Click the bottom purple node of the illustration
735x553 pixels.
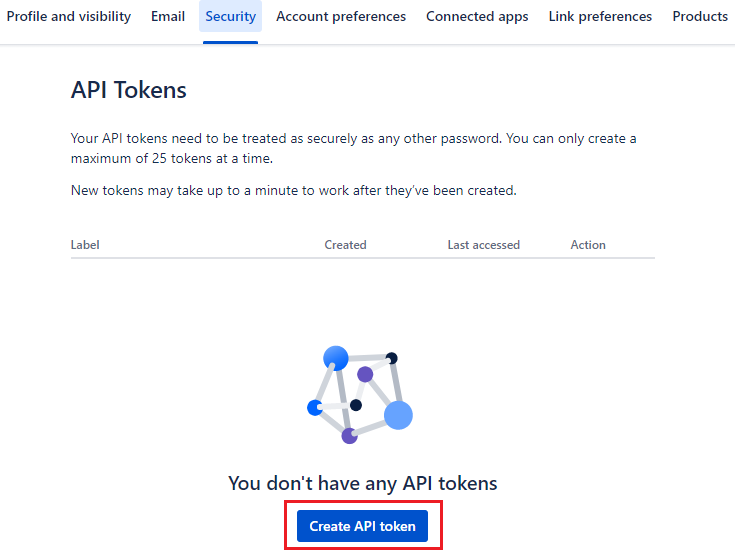[349, 436]
